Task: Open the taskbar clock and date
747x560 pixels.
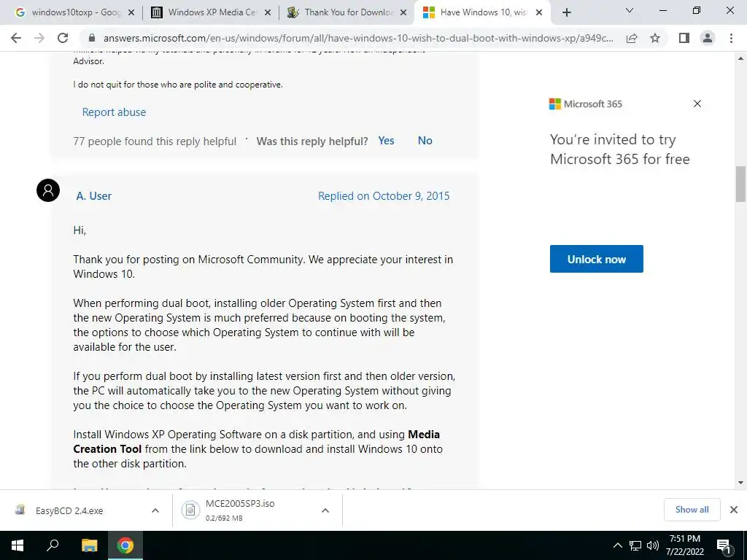Action: coord(684,545)
